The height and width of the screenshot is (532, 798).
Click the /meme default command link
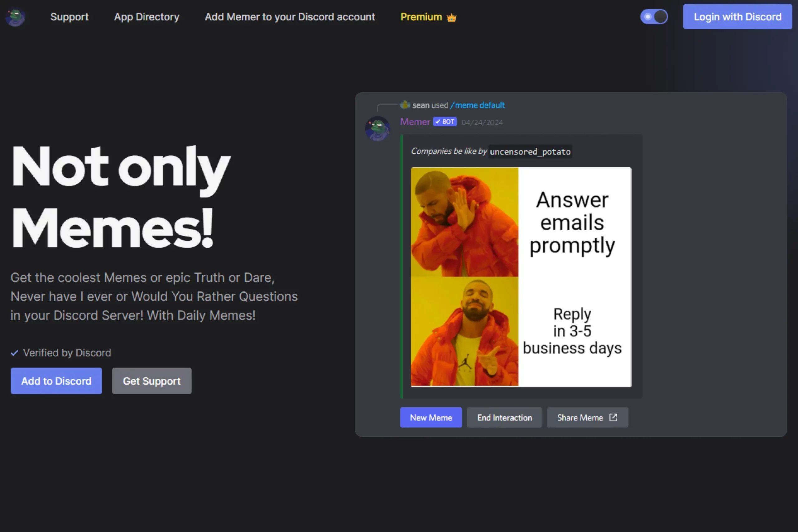(x=477, y=105)
